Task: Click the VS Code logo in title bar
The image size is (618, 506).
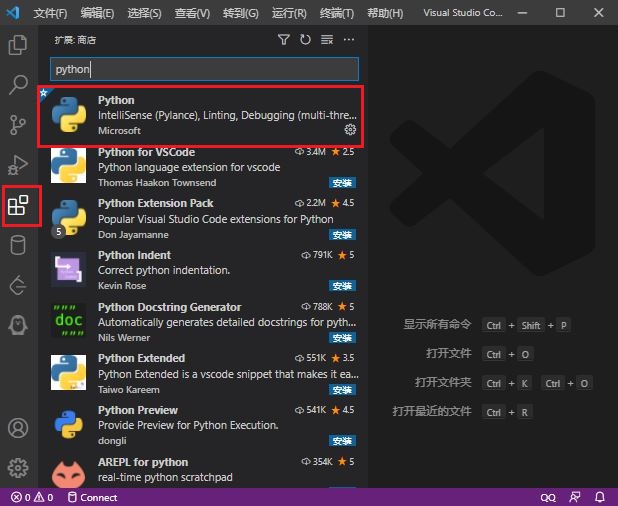Action: click(x=13, y=13)
